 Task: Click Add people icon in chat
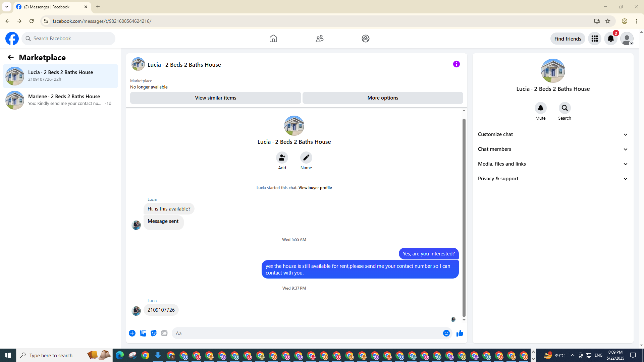point(282,158)
